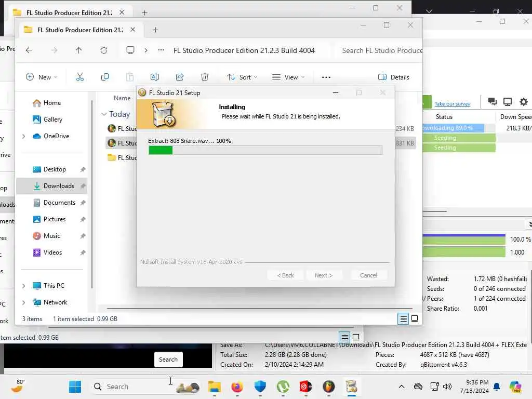Image resolution: width=532 pixels, height=399 pixels.
Task: Switch to details list view layout
Action: 403,318
